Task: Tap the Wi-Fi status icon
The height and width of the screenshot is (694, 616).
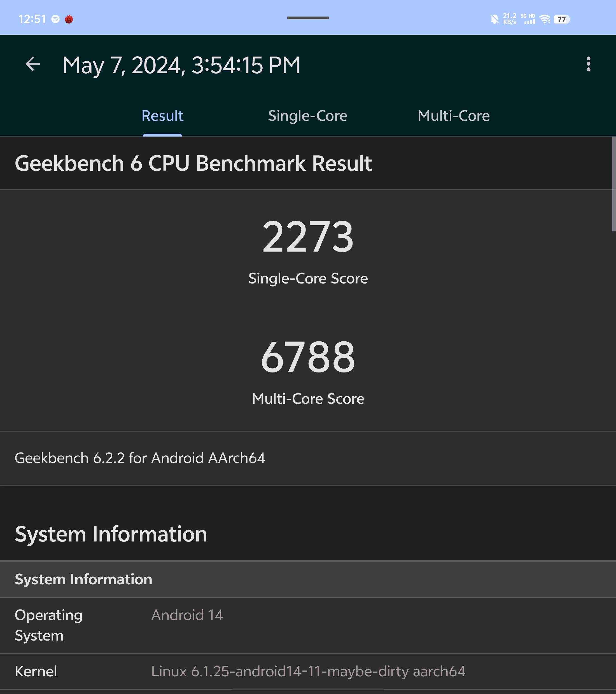Action: click(545, 19)
